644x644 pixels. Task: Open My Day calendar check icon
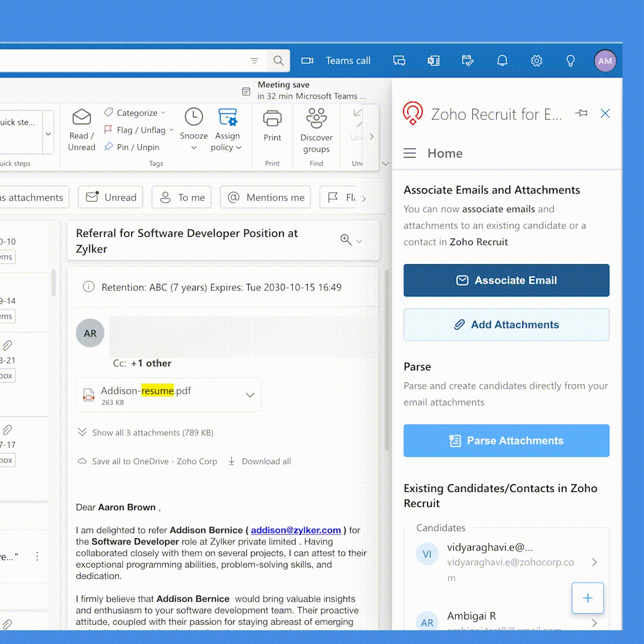point(467,61)
